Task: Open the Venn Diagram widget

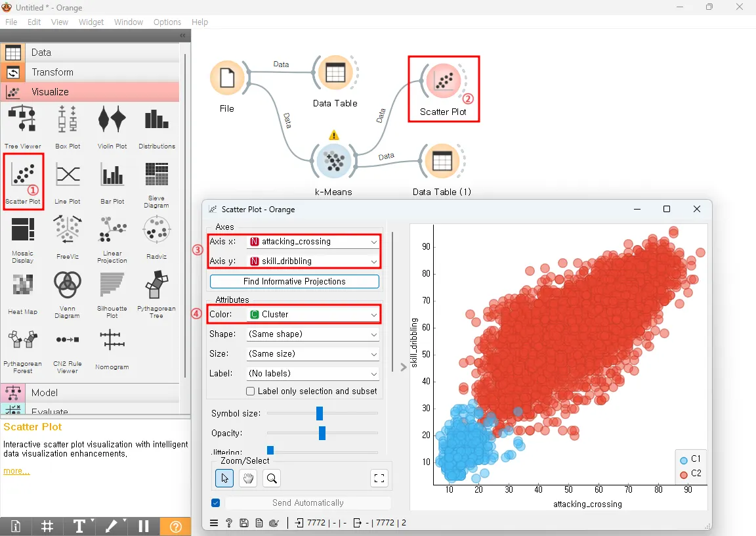Action: click(68, 284)
